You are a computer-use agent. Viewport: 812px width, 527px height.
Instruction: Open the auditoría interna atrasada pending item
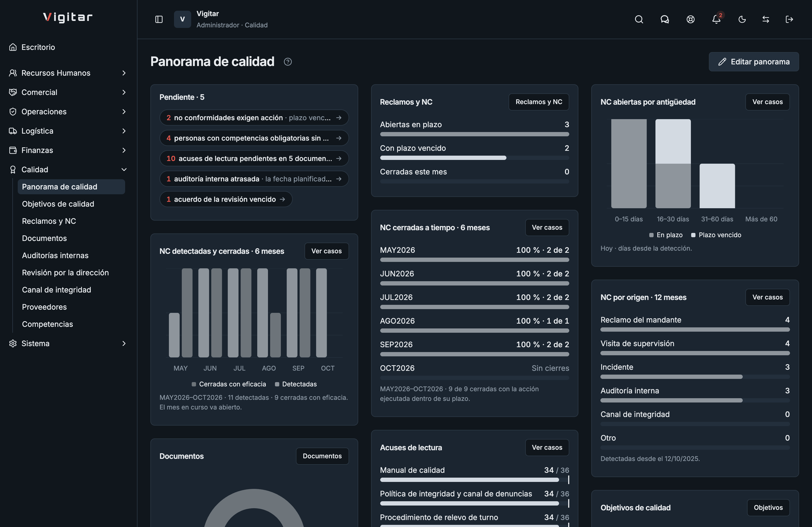pos(254,179)
